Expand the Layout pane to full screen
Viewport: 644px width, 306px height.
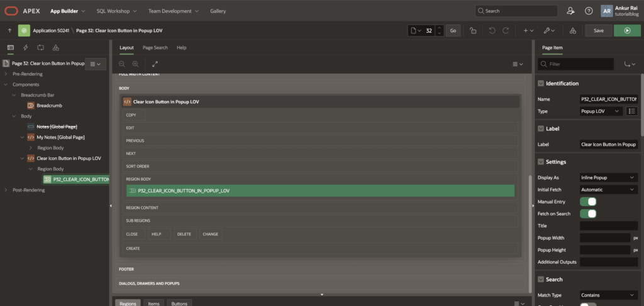(x=155, y=64)
